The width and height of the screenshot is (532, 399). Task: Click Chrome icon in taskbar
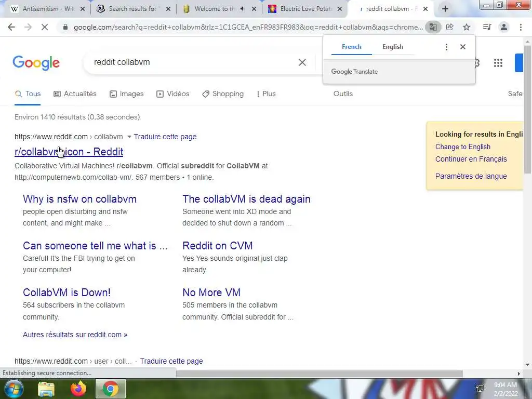coord(111,389)
